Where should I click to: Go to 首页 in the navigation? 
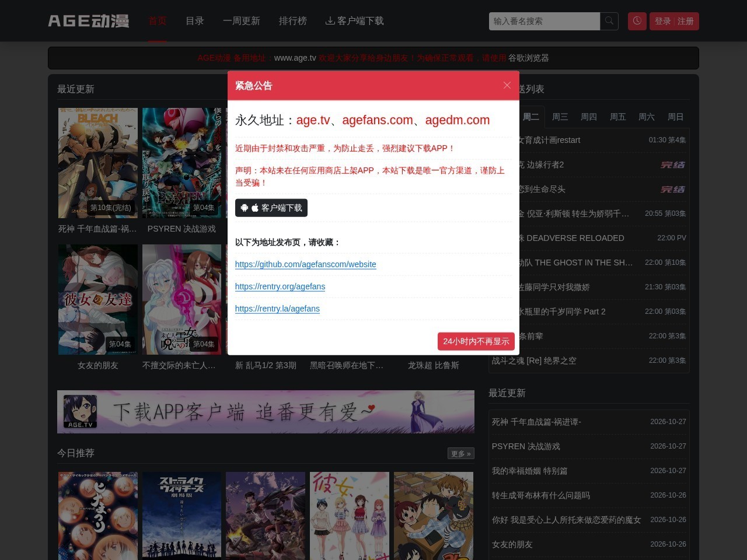coord(158,21)
